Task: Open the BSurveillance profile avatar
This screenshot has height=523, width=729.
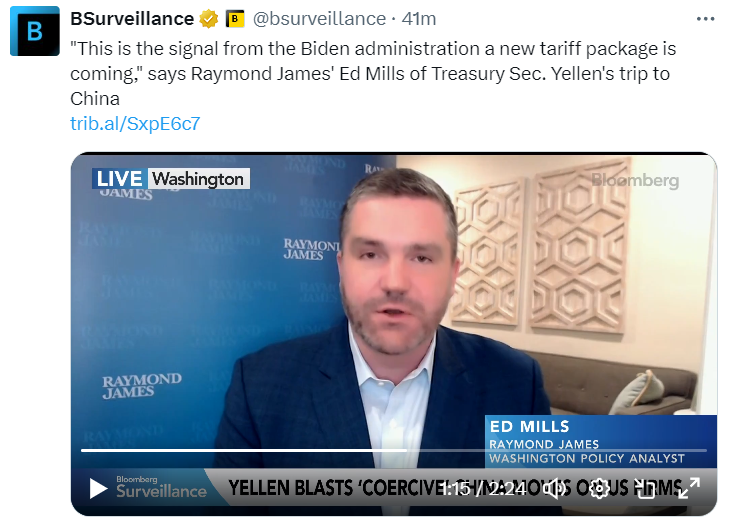Action: point(35,31)
